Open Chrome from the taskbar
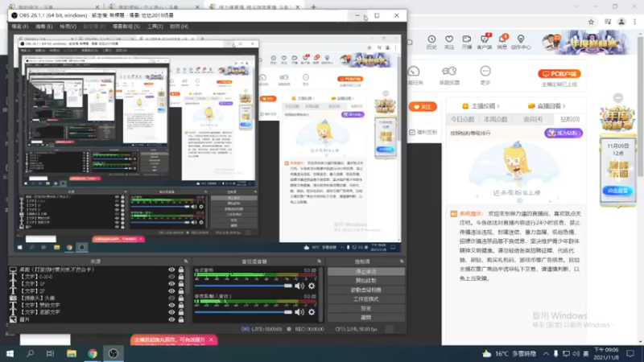 coord(93,353)
